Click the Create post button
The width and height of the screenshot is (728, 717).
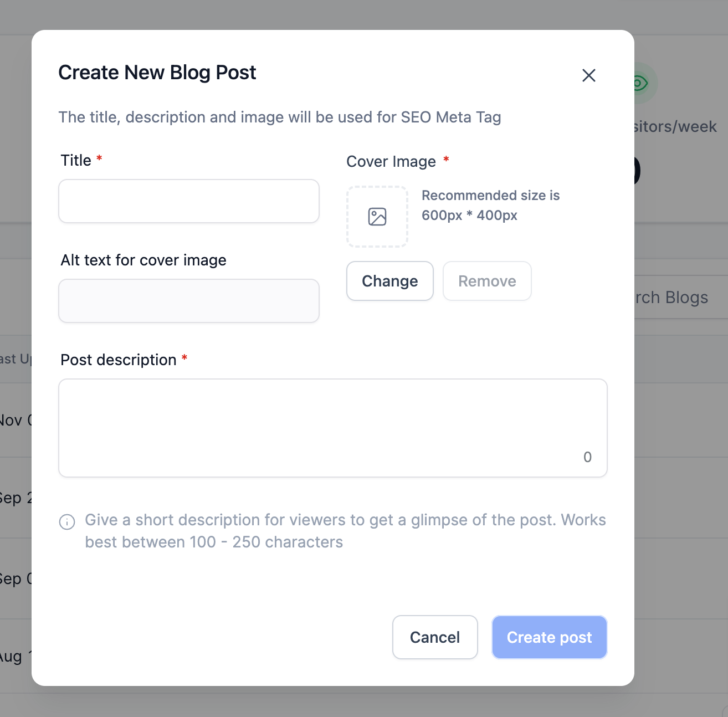(550, 637)
